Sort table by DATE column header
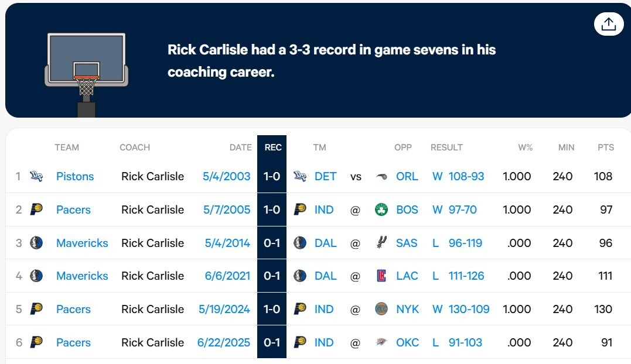Screen dimensions: 631x364 pyautogui.click(x=240, y=147)
